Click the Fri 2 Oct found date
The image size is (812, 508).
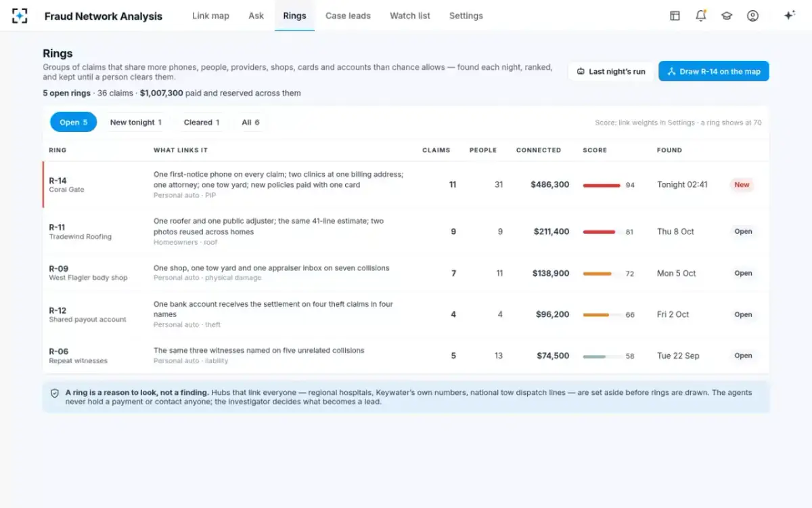(x=673, y=315)
